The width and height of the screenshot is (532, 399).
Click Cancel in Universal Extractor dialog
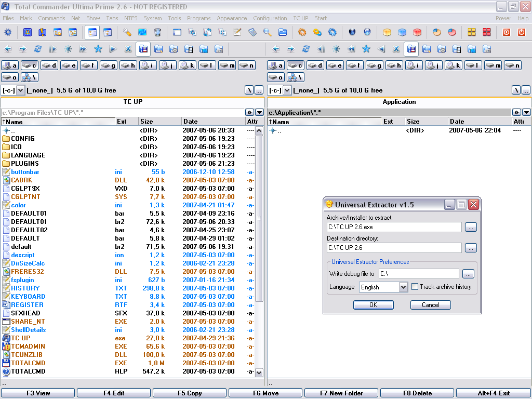tap(431, 304)
